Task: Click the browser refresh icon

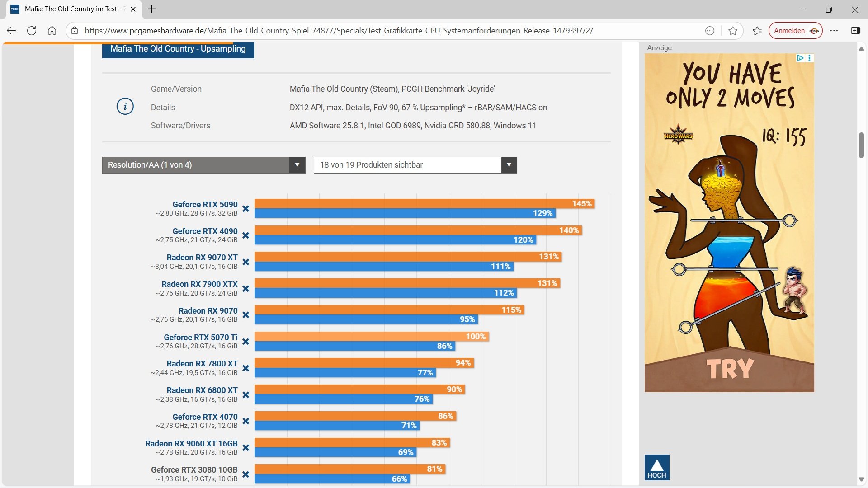Action: (32, 31)
